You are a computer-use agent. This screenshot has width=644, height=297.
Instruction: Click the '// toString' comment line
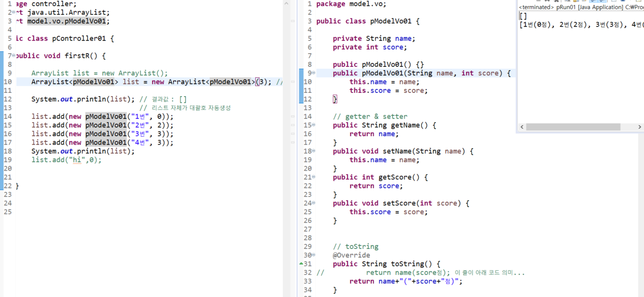(x=356, y=247)
